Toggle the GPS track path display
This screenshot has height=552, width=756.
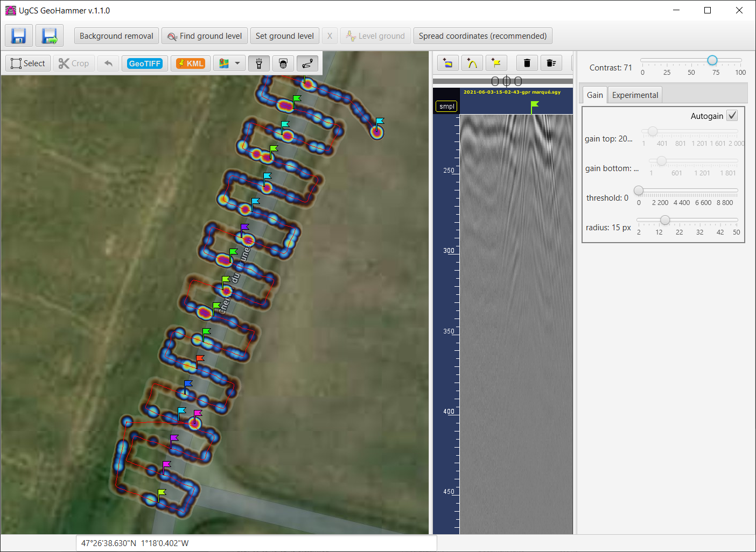307,63
